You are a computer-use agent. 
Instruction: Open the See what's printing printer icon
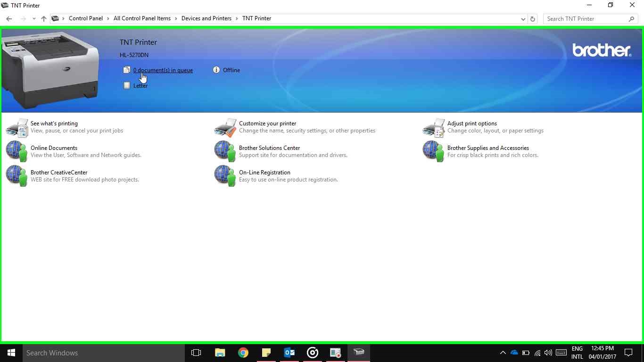(x=17, y=127)
